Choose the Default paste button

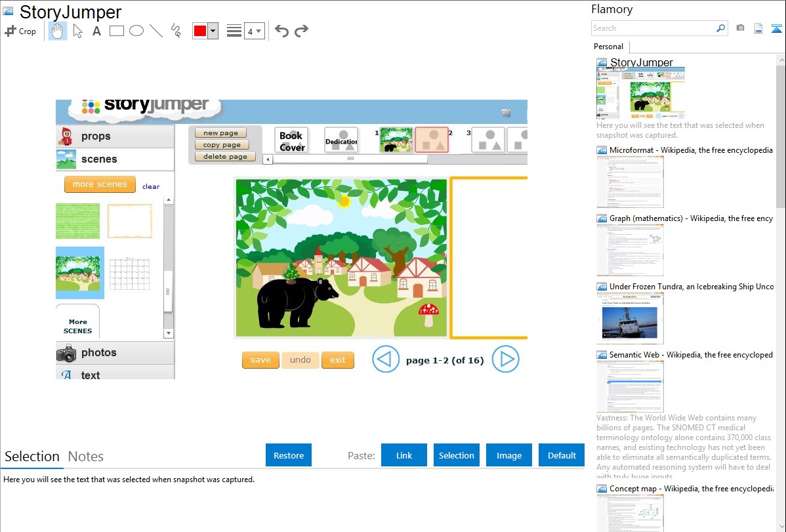coord(562,455)
